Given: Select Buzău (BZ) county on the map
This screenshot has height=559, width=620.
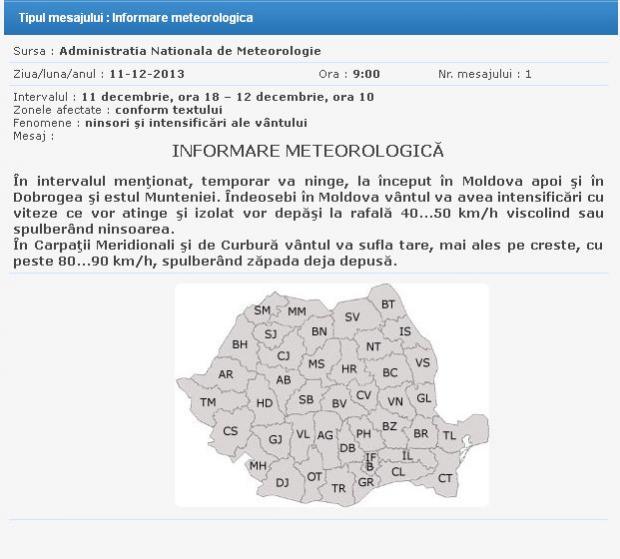Looking at the screenshot, I should [x=390, y=426].
